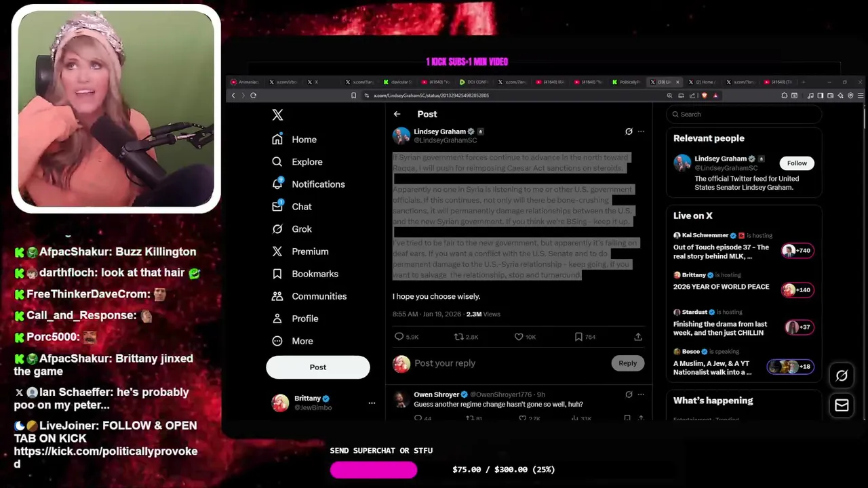Follow Lindsey Graham in Relevant people
The width and height of the screenshot is (868, 488).
tap(797, 163)
